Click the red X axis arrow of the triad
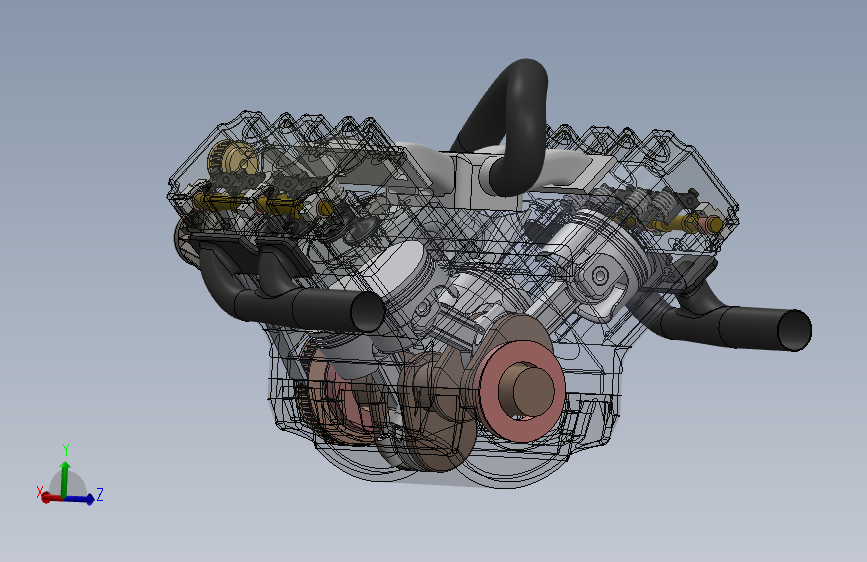Viewport: 867px width, 562px height. pyautogui.click(x=51, y=498)
